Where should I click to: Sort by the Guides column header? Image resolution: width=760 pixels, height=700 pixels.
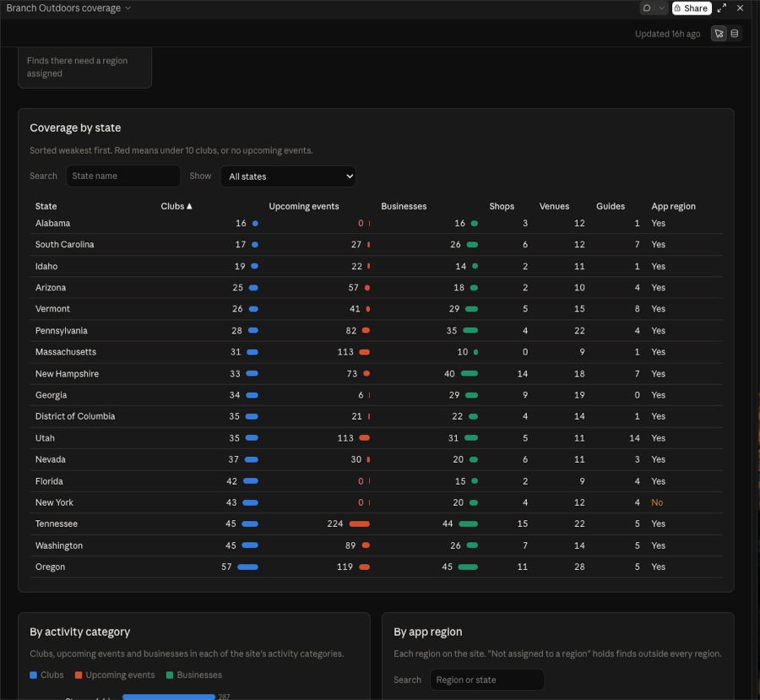pos(611,207)
